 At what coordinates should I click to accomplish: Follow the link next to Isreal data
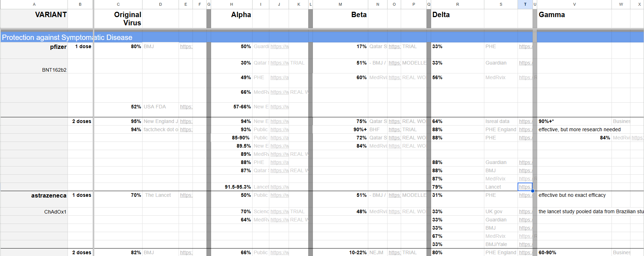[x=524, y=121]
